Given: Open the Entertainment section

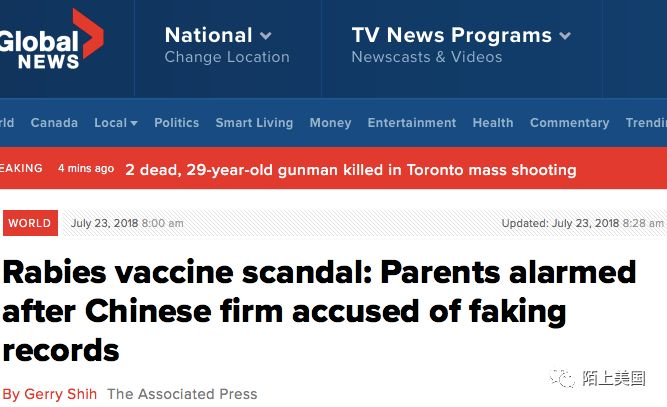Looking at the screenshot, I should coord(411,123).
